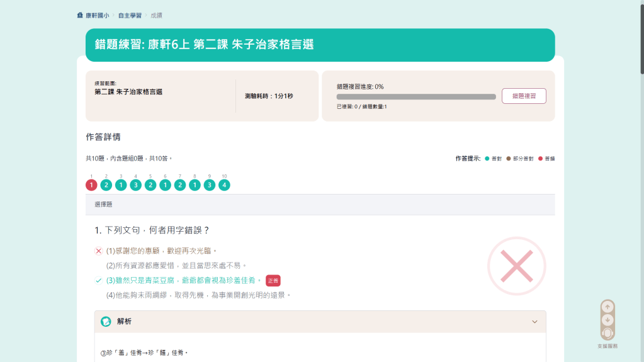Jump to question 4 circle
Screen dimensions: 644x362
tap(135, 185)
